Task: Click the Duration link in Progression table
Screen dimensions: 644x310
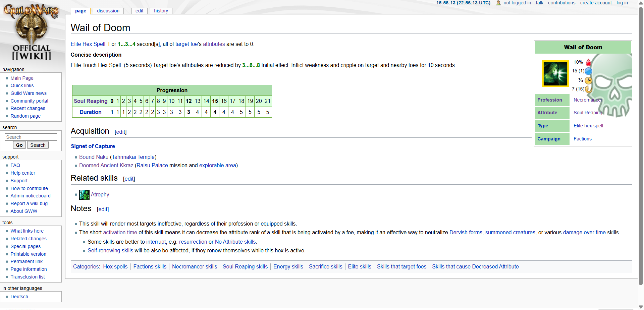Action: pyautogui.click(x=90, y=112)
